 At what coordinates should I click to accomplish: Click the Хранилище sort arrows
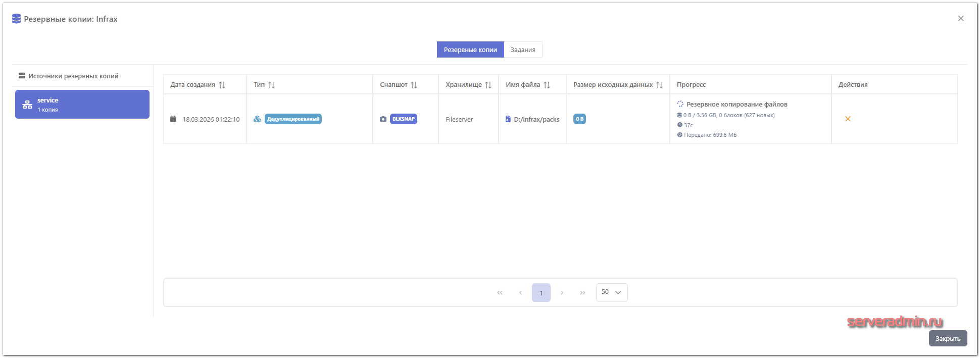[488, 85]
